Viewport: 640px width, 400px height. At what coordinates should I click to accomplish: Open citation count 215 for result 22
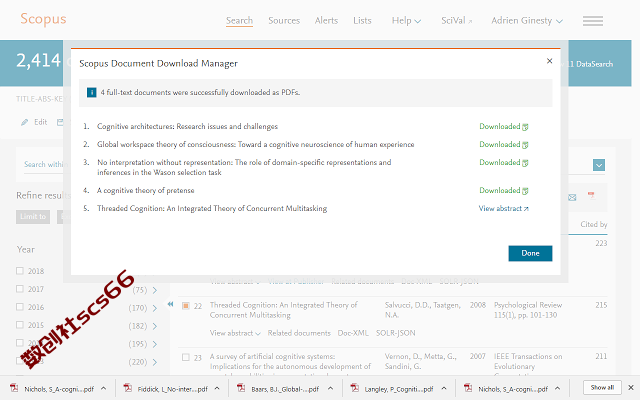[x=601, y=305]
